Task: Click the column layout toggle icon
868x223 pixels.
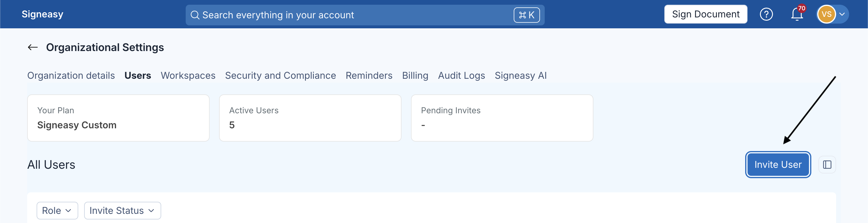Action: point(827,165)
